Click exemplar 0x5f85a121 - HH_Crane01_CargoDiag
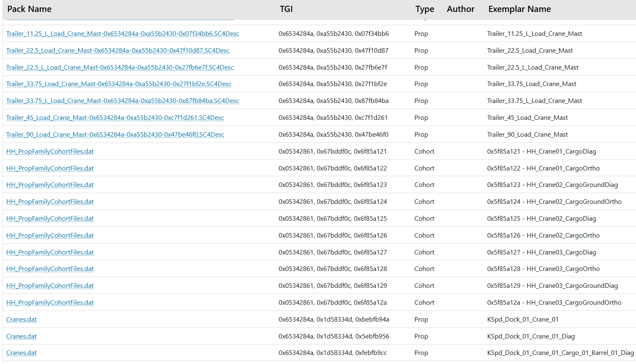Image resolution: width=636 pixels, height=364 pixels. [542, 152]
